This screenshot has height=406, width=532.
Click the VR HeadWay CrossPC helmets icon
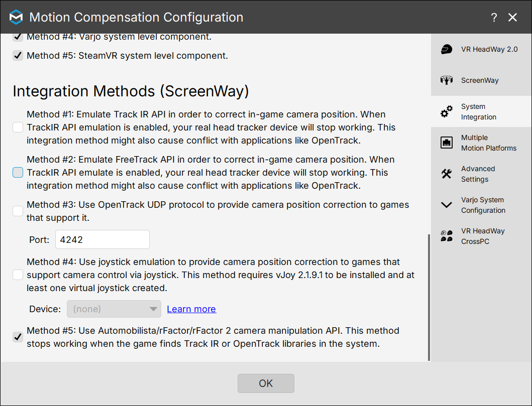[x=447, y=236]
